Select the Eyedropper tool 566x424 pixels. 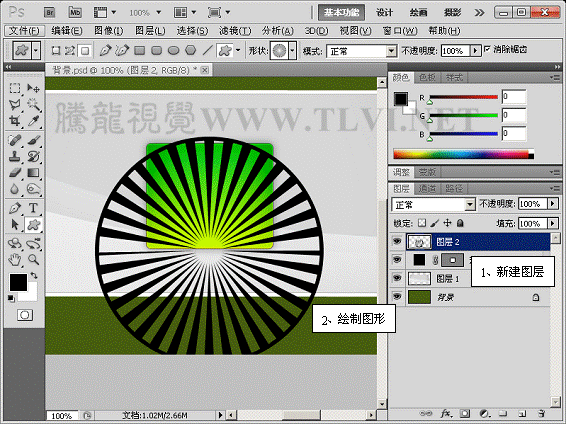click(x=33, y=121)
